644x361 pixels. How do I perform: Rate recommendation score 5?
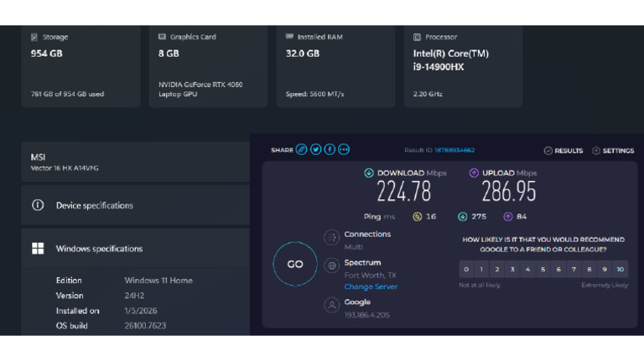pyautogui.click(x=543, y=269)
